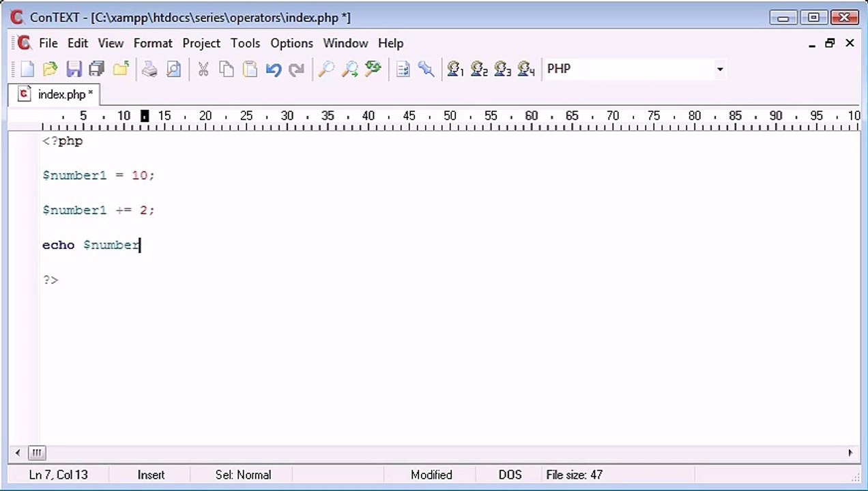868x491 pixels.
Task: Place cursor at the end of the echo $number line
Action: (141, 245)
